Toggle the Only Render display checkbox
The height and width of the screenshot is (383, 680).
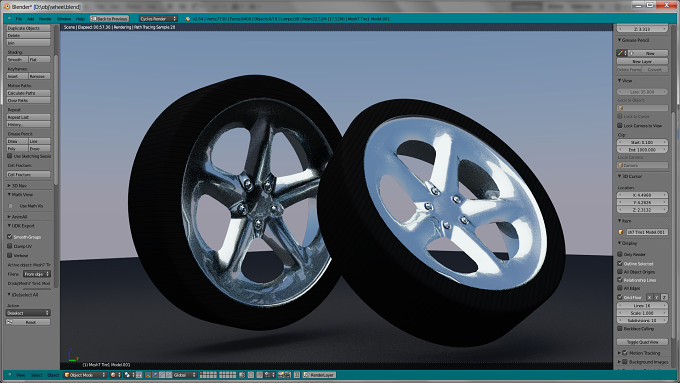click(x=620, y=254)
